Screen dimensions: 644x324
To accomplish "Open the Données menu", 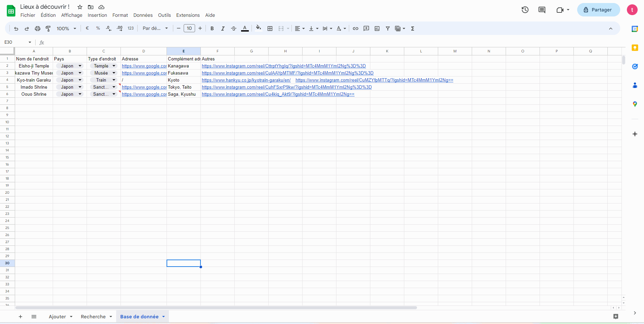I will pos(143,15).
